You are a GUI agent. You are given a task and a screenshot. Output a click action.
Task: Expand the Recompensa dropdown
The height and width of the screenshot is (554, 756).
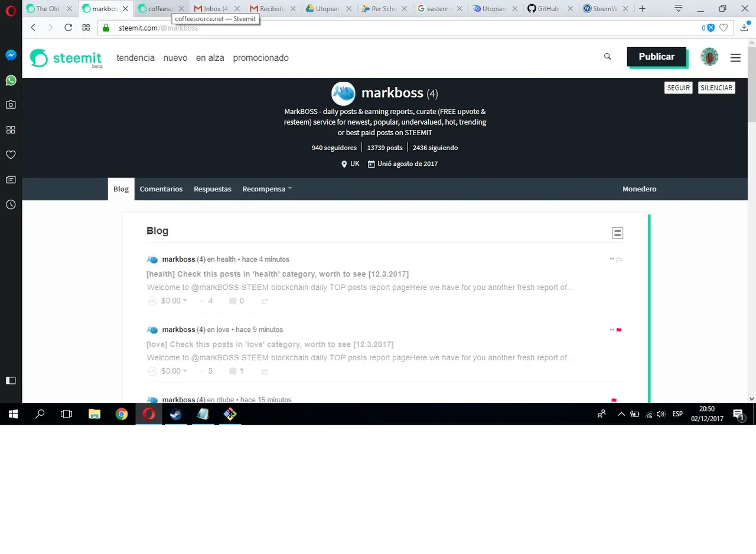267,189
